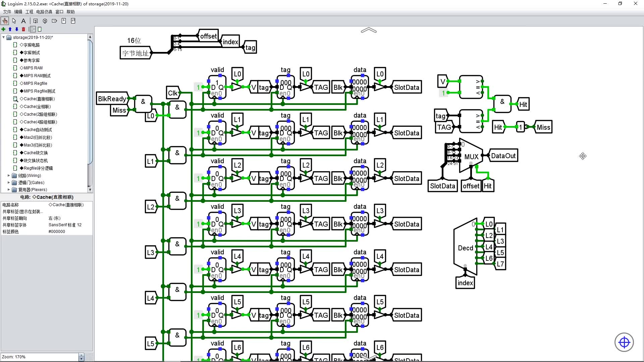The image size is (644, 362).
Task: Click the zoom percentage stepper arrows
Action: (x=81, y=357)
